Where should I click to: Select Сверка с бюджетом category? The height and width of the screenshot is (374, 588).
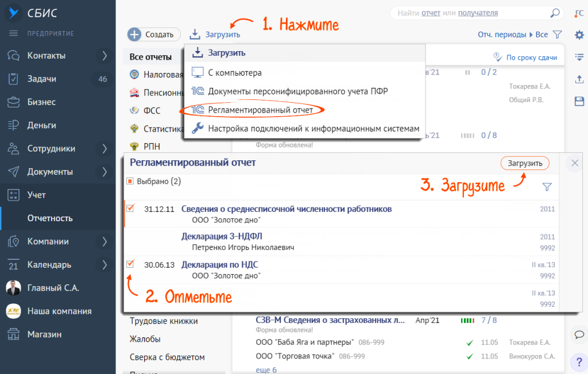(x=167, y=357)
